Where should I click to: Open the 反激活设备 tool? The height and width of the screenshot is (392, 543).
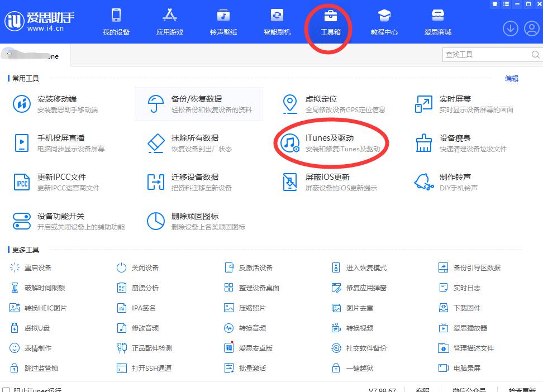click(x=248, y=267)
